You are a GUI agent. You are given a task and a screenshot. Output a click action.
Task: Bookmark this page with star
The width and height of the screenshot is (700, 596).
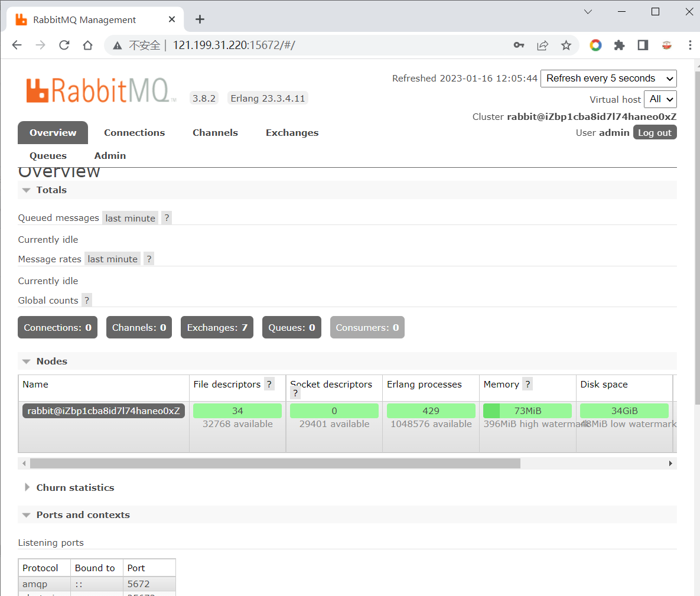pos(566,45)
